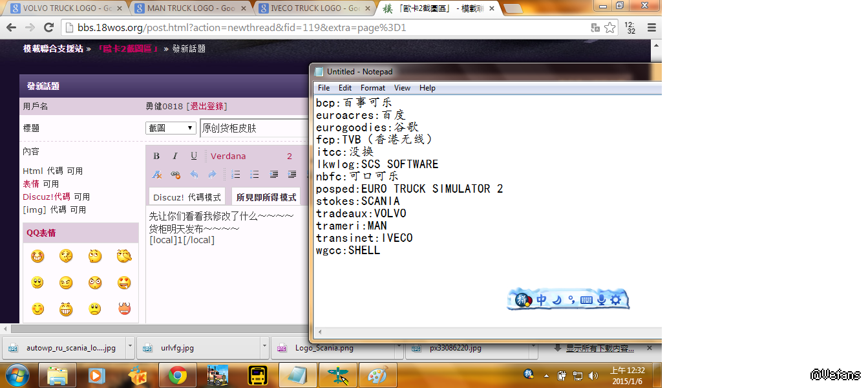Reload the page using the refresh icon
Viewport: 868px width, 388px height.
(x=48, y=28)
